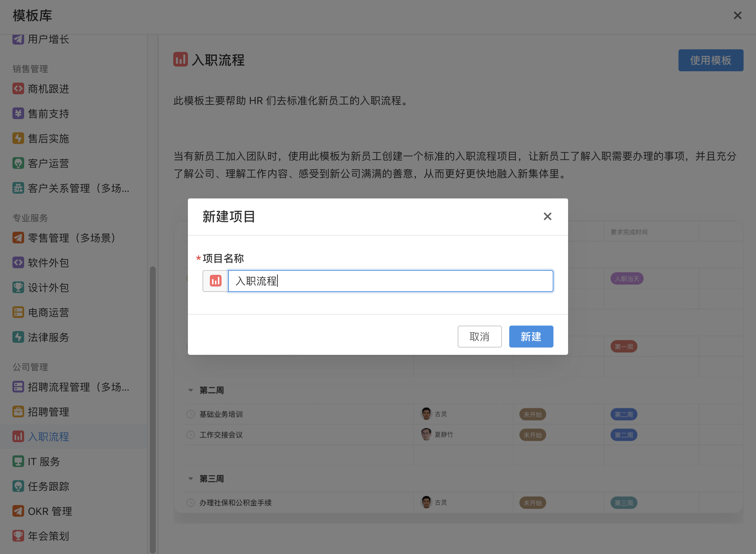Click the 零售管理 template icon
The height and width of the screenshot is (554, 756).
pyautogui.click(x=18, y=238)
